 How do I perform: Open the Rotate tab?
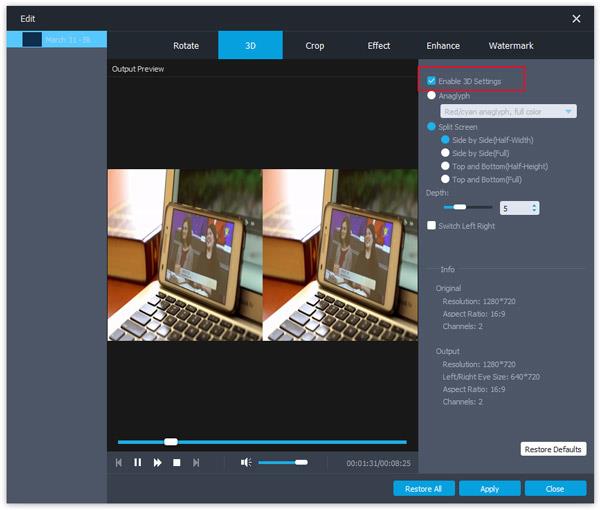186,46
